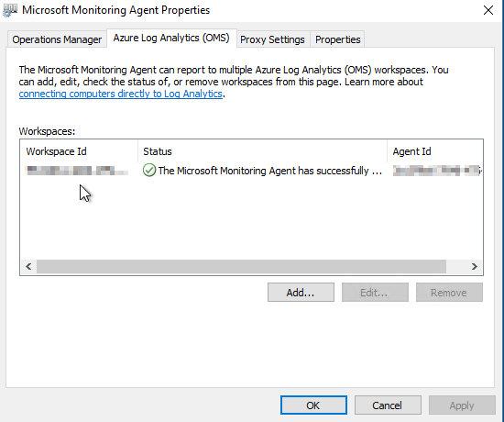Screen dimensions: 504x422
Task: Click the Remove workspace button
Action: click(x=449, y=293)
